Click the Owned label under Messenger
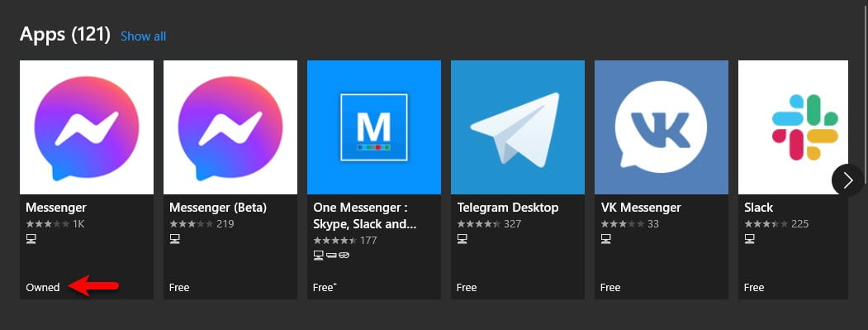This screenshot has width=868, height=330. 43,287
